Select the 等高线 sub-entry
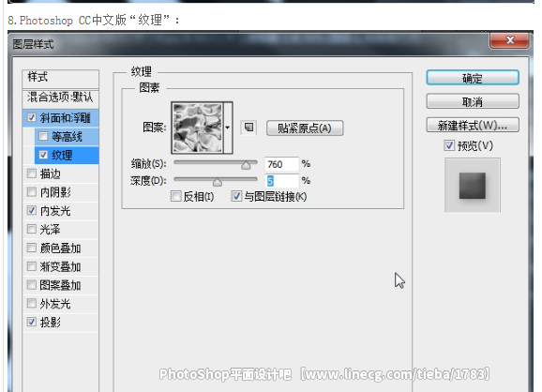Viewport: 542px width, 392px height. coord(68,137)
